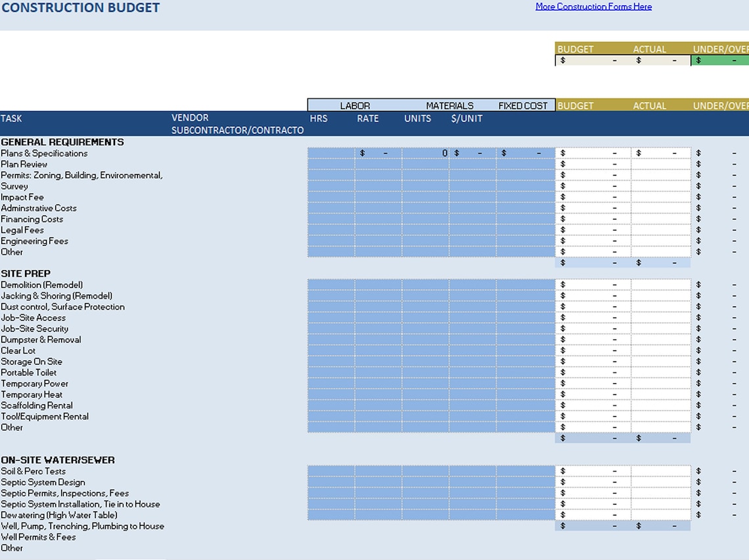Click the $/UNIT column header
749x560 pixels.
(466, 118)
